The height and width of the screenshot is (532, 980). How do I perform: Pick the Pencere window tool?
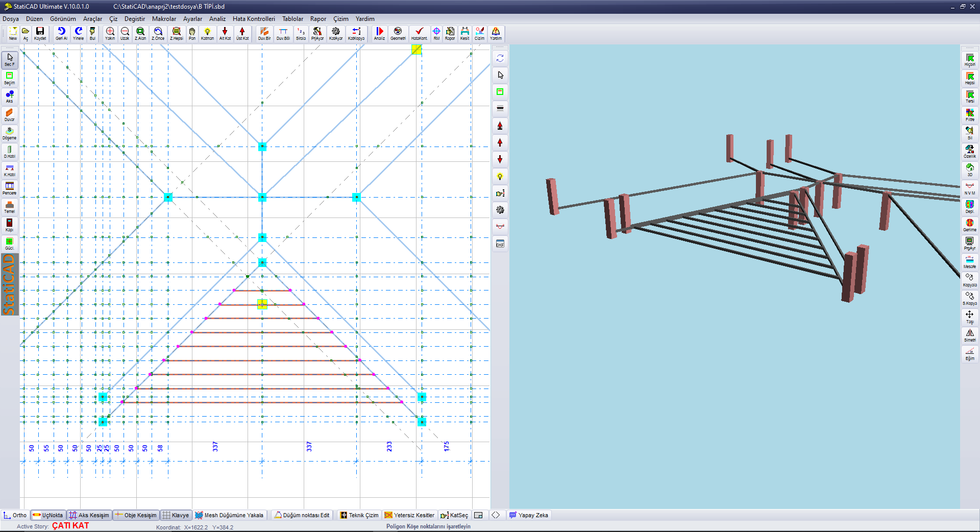click(10, 188)
